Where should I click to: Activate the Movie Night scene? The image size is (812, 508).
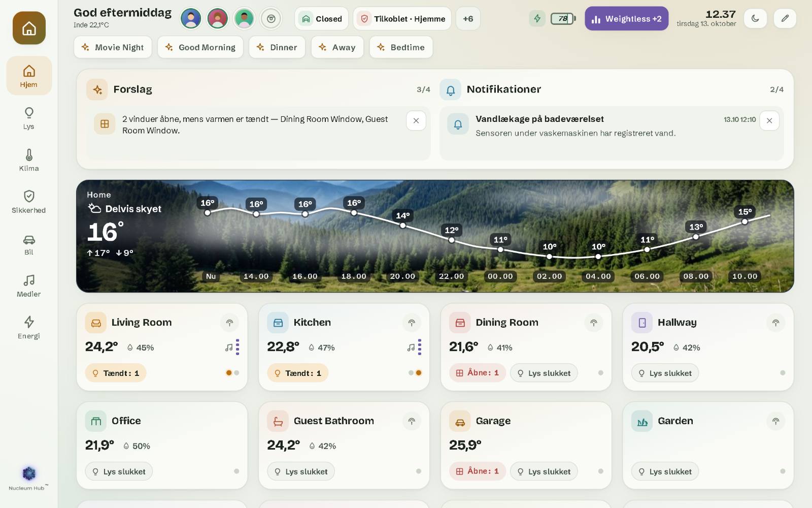point(113,47)
